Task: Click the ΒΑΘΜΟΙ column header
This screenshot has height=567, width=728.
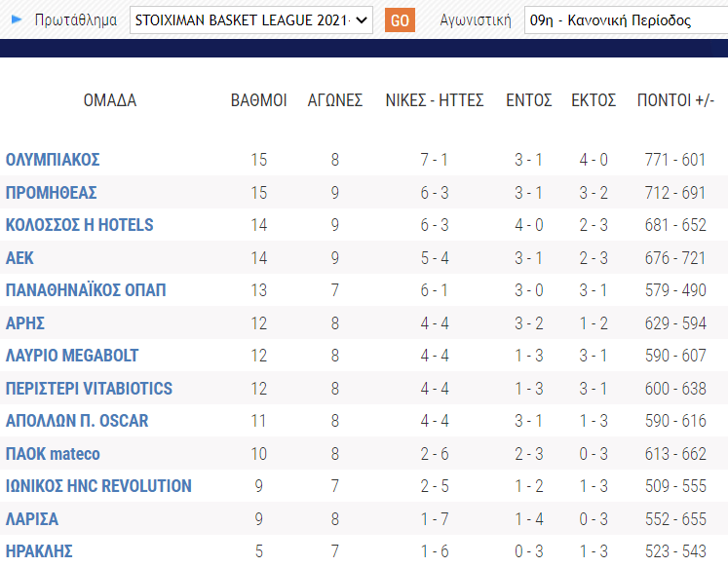Action: coord(258,100)
